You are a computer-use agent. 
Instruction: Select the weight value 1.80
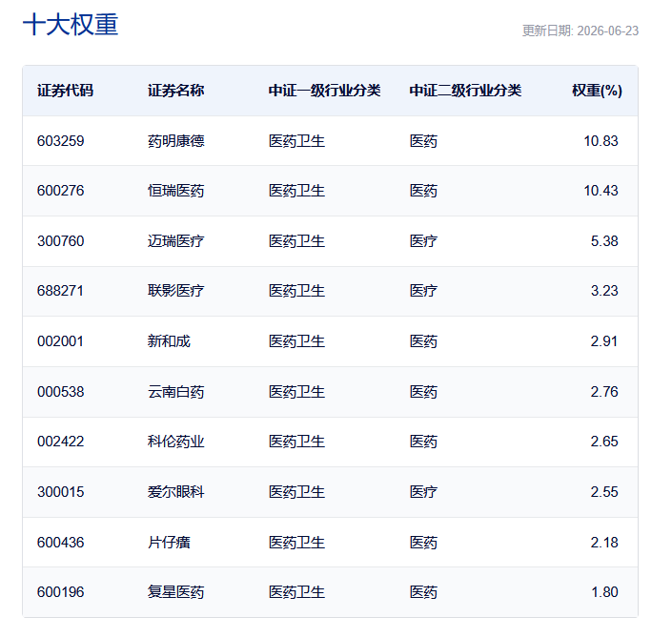point(604,593)
